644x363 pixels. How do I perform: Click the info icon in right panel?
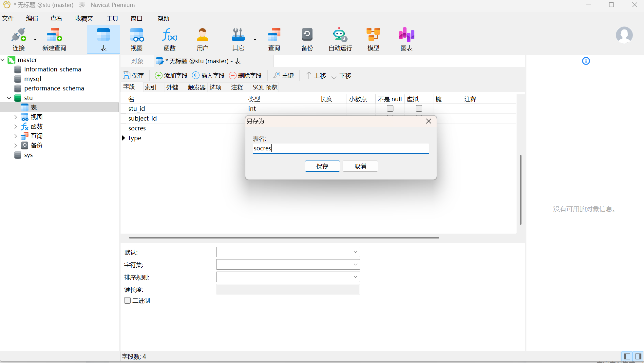(586, 61)
